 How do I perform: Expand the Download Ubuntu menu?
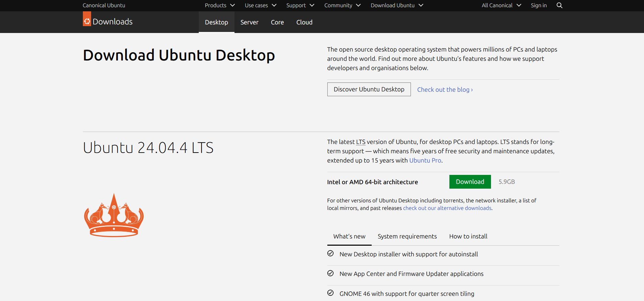click(396, 5)
